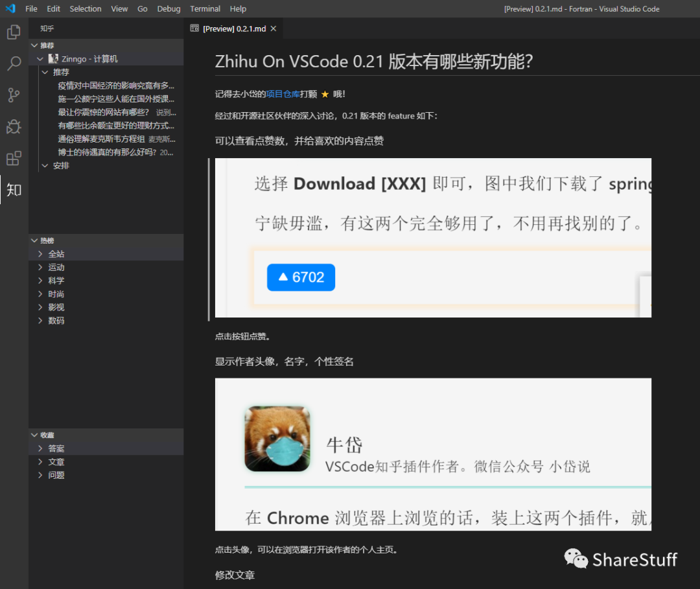Open the Edit menu
The image size is (700, 589).
click(x=54, y=8)
